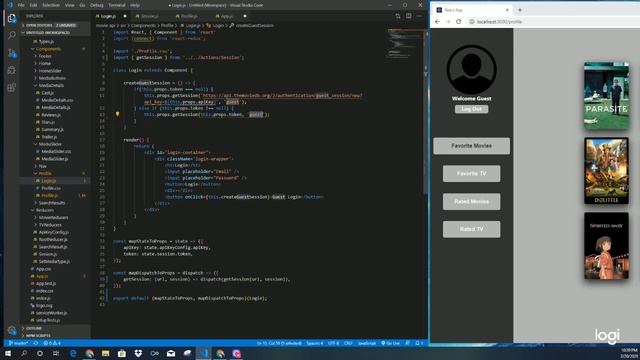Click the Rated Movies button

coord(471,201)
